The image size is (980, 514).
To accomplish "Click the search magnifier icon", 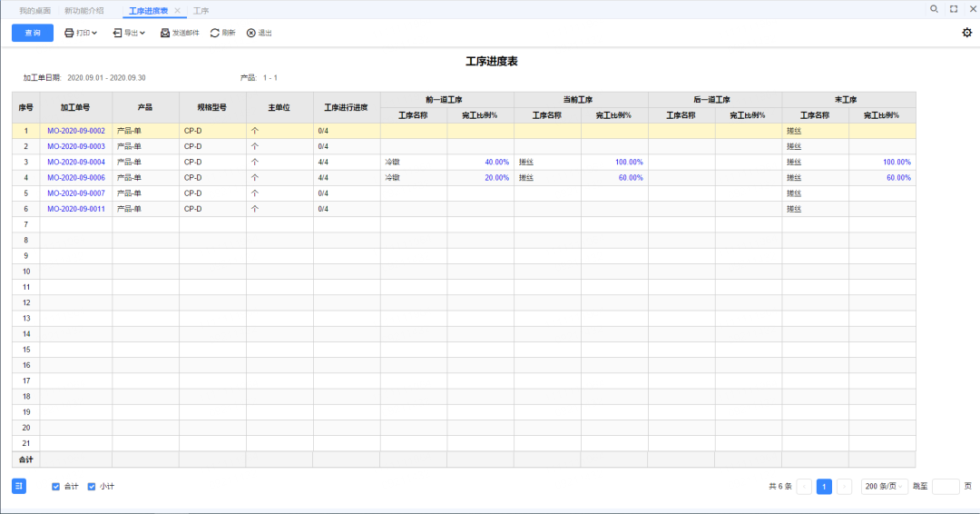I will pyautogui.click(x=934, y=9).
